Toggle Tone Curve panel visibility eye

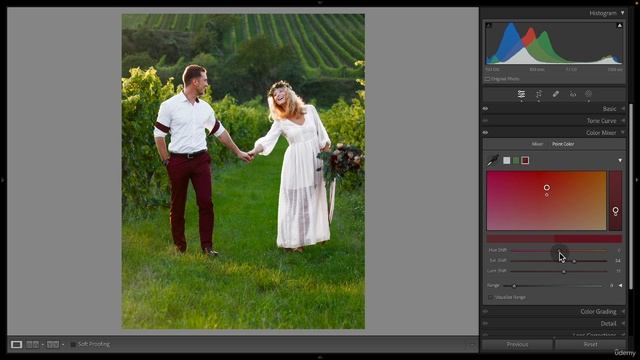[x=485, y=121]
